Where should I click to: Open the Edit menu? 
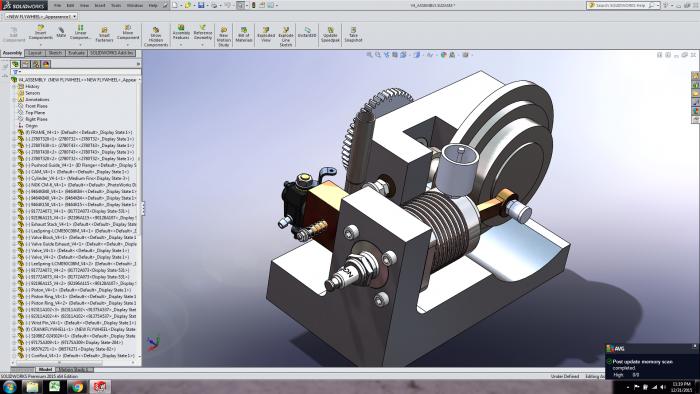(x=71, y=5)
